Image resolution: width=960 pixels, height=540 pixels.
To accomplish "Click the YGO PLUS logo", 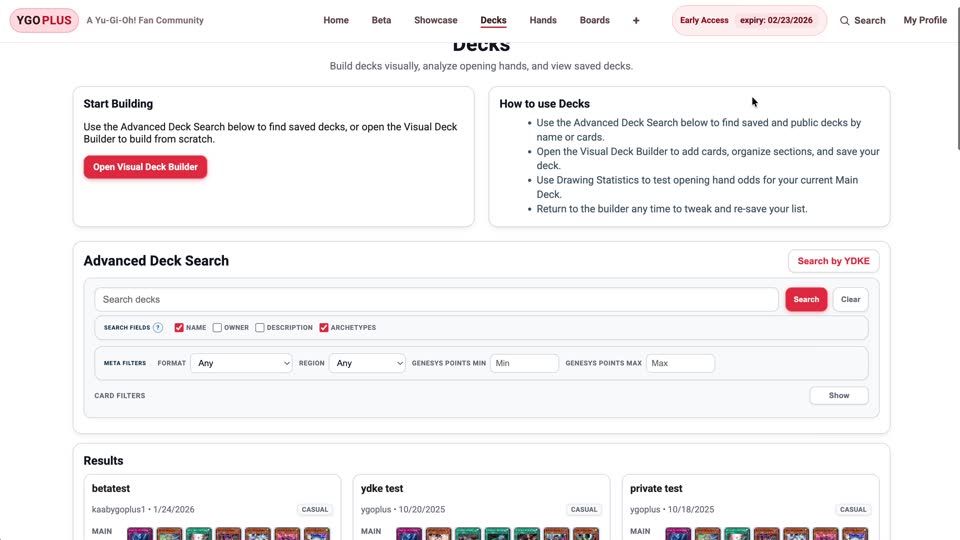I will coord(44,20).
